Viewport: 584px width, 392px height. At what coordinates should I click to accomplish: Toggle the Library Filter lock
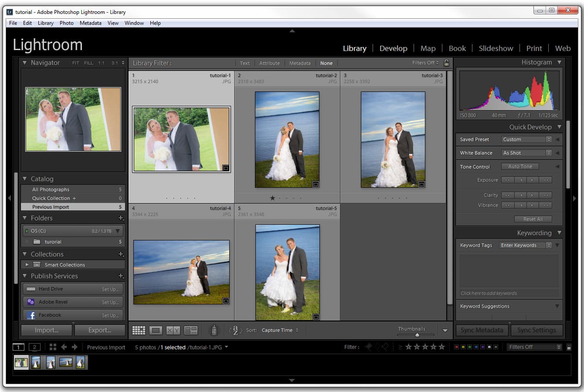(x=446, y=63)
